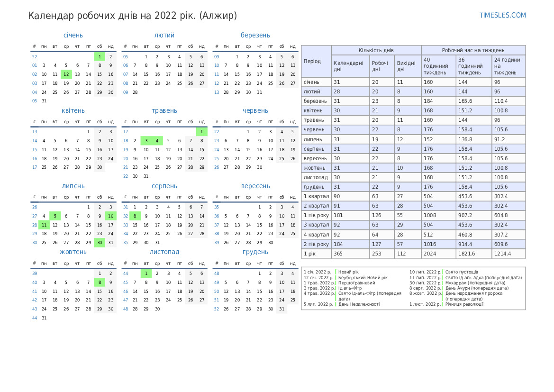Viewport: 554px width, 392px height.
Task: Click the "Мухаррам (попередня дата)" holiday entry
Action: (475, 283)
